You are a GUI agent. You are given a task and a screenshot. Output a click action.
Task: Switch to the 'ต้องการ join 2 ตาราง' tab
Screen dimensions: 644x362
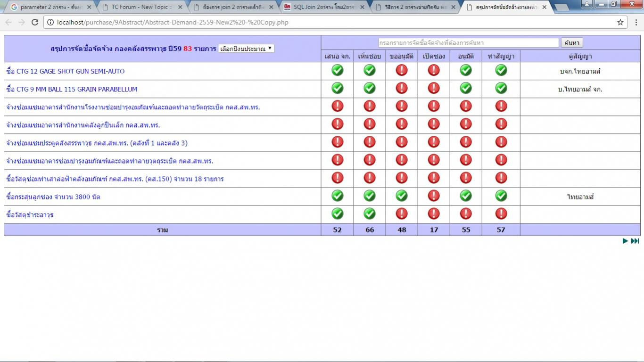pos(233,7)
